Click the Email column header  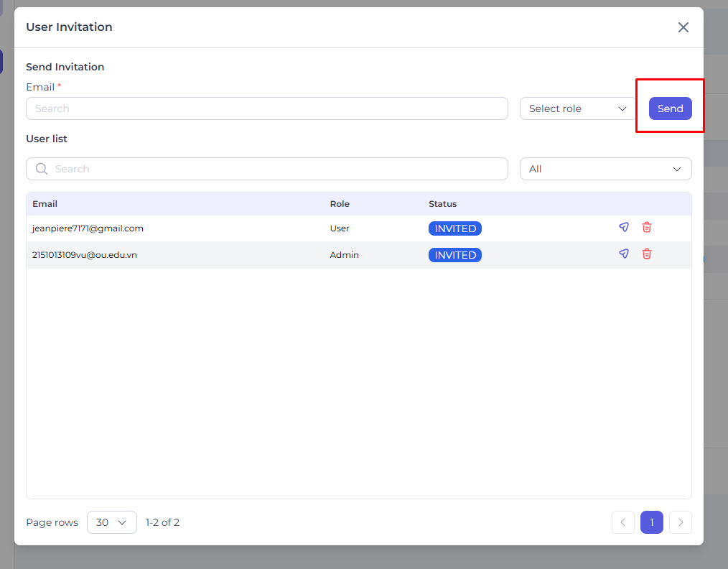pyautogui.click(x=45, y=204)
